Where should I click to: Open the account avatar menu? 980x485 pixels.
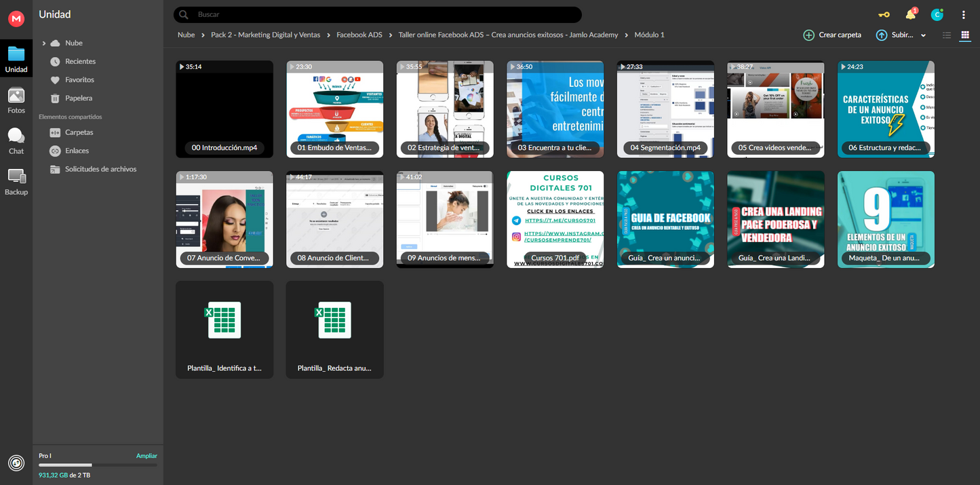click(x=937, y=14)
